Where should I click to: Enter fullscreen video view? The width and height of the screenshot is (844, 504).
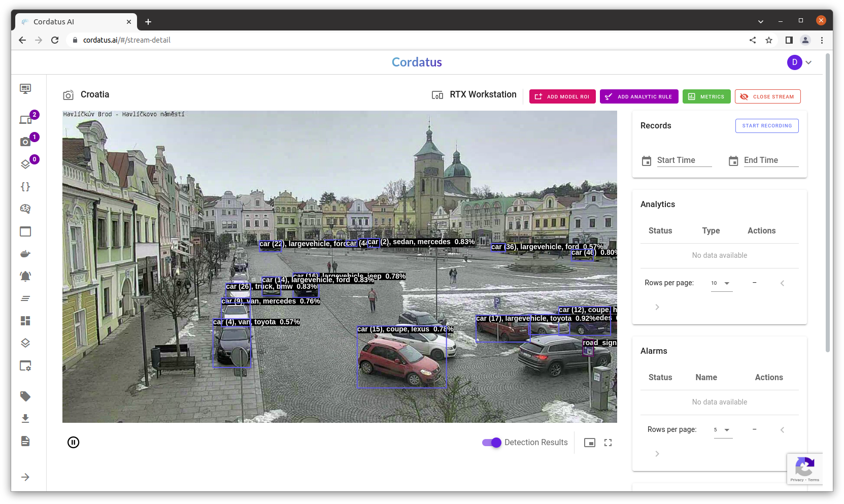[608, 443]
